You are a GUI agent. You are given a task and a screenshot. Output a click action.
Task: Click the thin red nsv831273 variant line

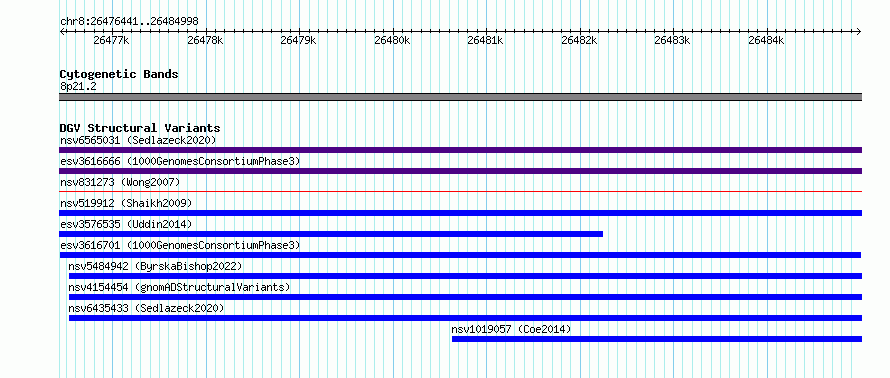pos(460,191)
